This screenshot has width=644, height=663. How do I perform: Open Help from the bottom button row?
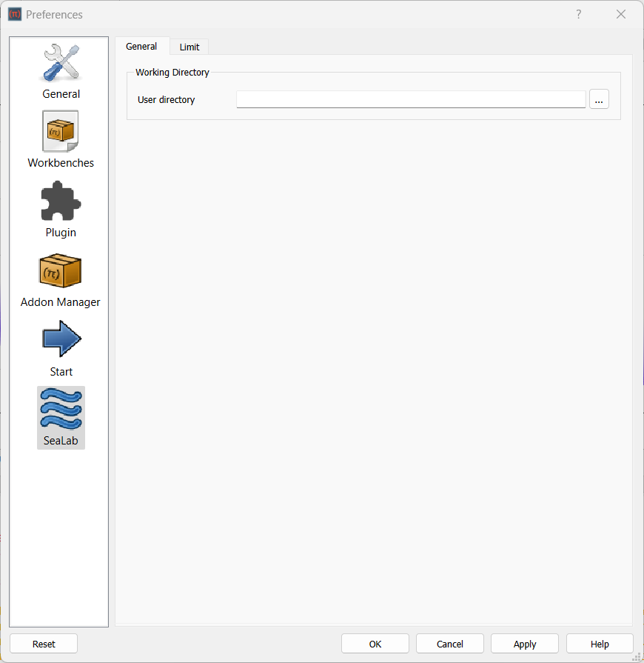click(x=600, y=643)
